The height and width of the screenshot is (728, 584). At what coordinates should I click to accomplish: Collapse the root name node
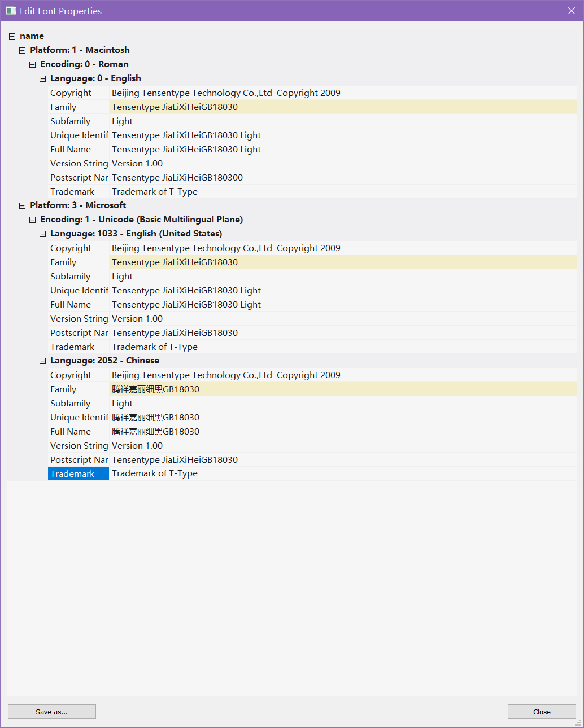click(12, 36)
